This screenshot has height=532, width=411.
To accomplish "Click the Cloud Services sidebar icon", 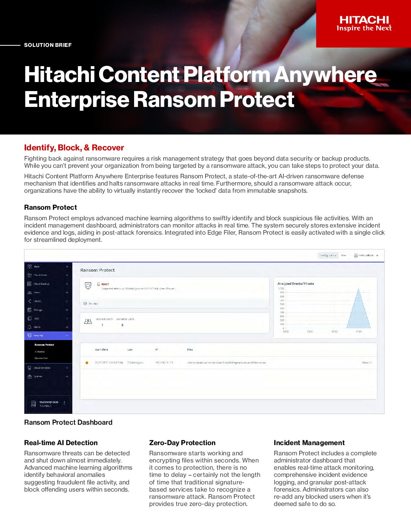I will click(29, 368).
